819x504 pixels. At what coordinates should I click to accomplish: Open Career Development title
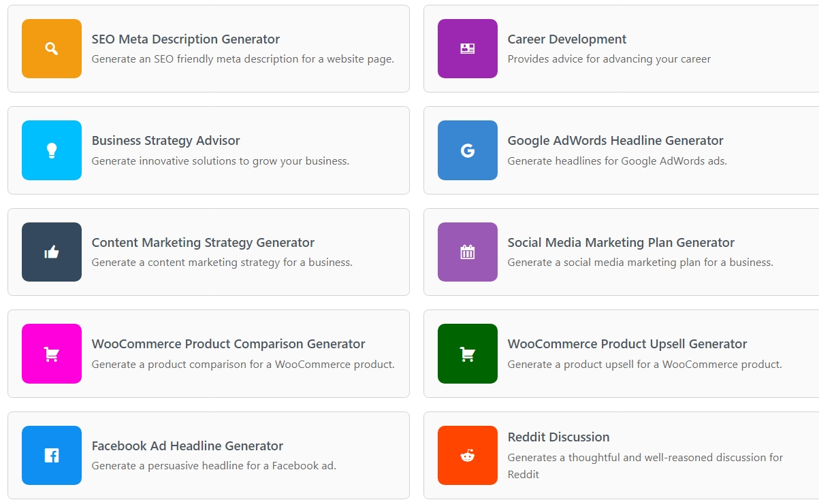click(x=567, y=39)
